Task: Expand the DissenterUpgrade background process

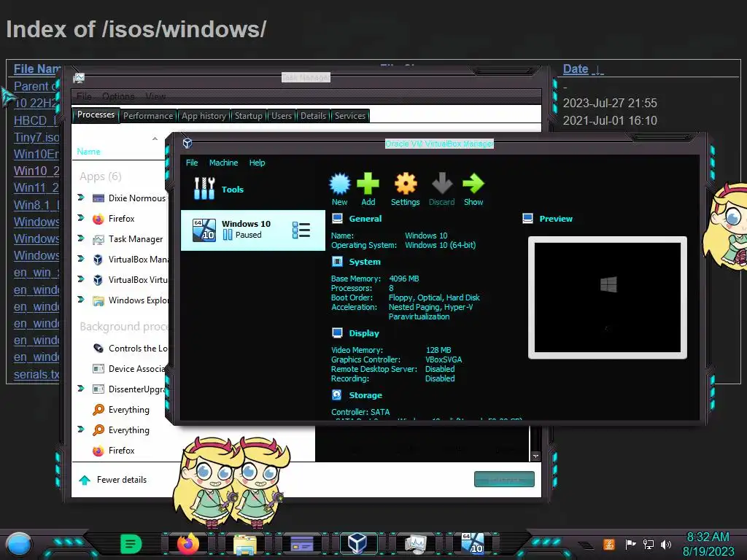Action: (80, 389)
